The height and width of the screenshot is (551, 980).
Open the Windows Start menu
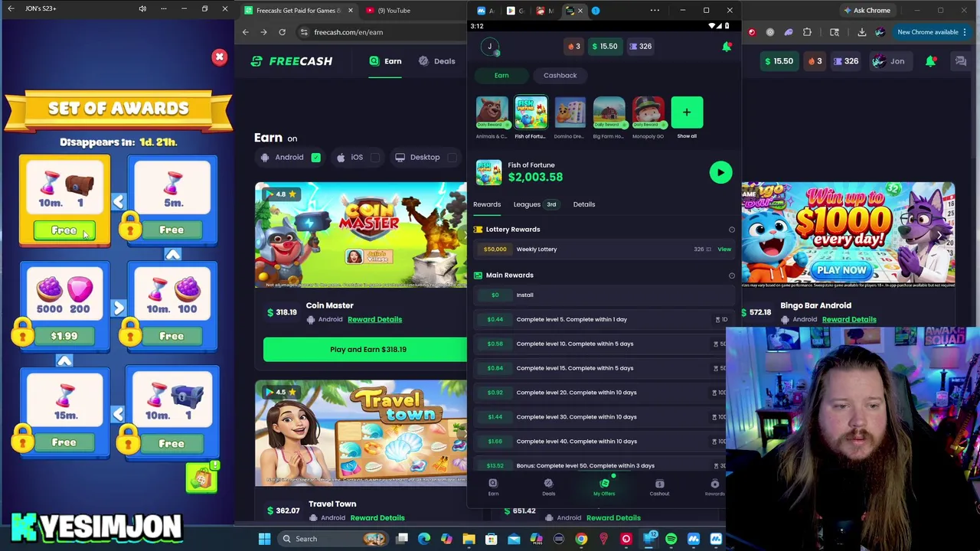click(264, 539)
